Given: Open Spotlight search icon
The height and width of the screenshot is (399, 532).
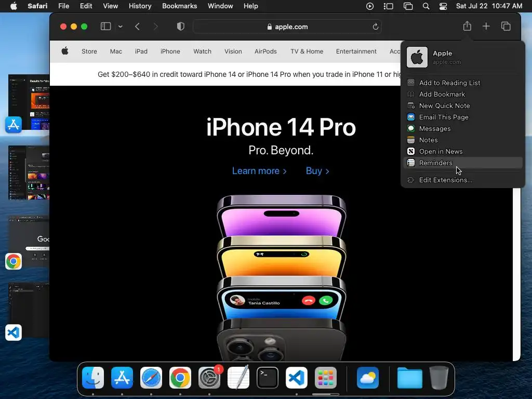Looking at the screenshot, I should [x=426, y=6].
